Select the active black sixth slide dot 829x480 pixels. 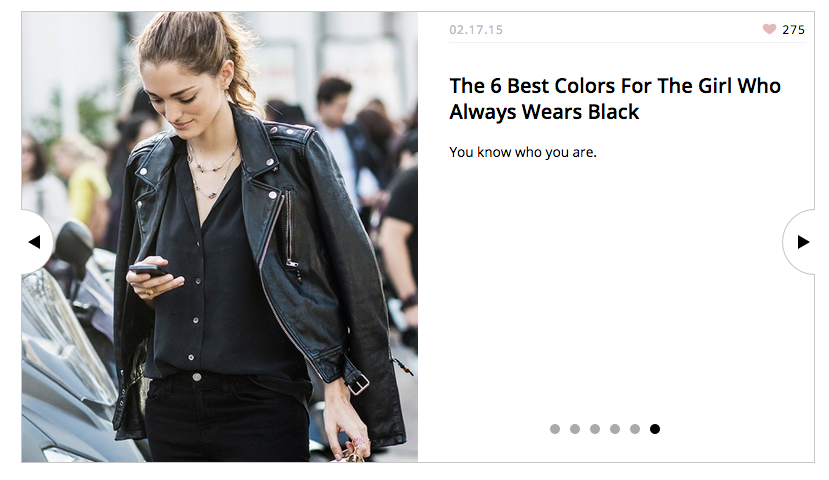[x=655, y=429]
